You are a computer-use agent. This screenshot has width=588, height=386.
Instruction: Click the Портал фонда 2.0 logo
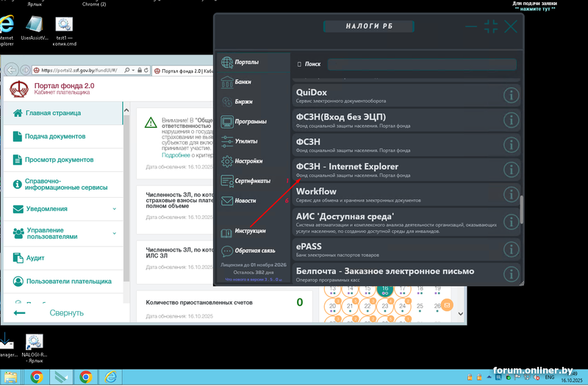[x=19, y=89]
